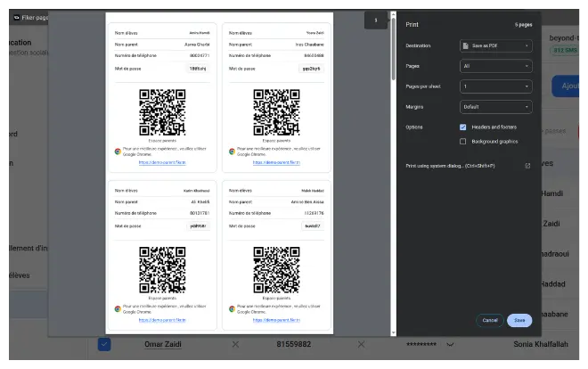The height and width of the screenshot is (369, 588).
Task: Uncheck the Headers and footers checkbox
Action: pyautogui.click(x=462, y=127)
